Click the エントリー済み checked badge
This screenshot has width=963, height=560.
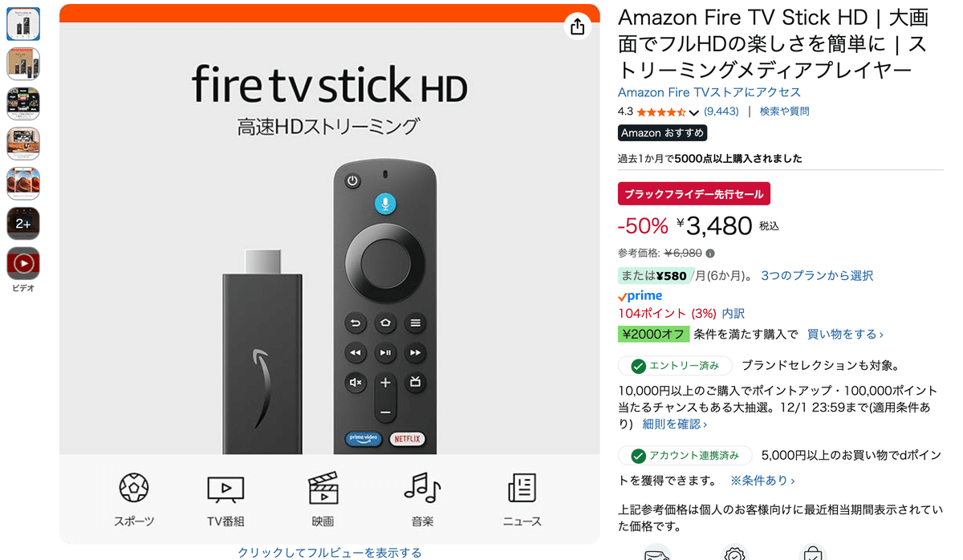[675, 366]
